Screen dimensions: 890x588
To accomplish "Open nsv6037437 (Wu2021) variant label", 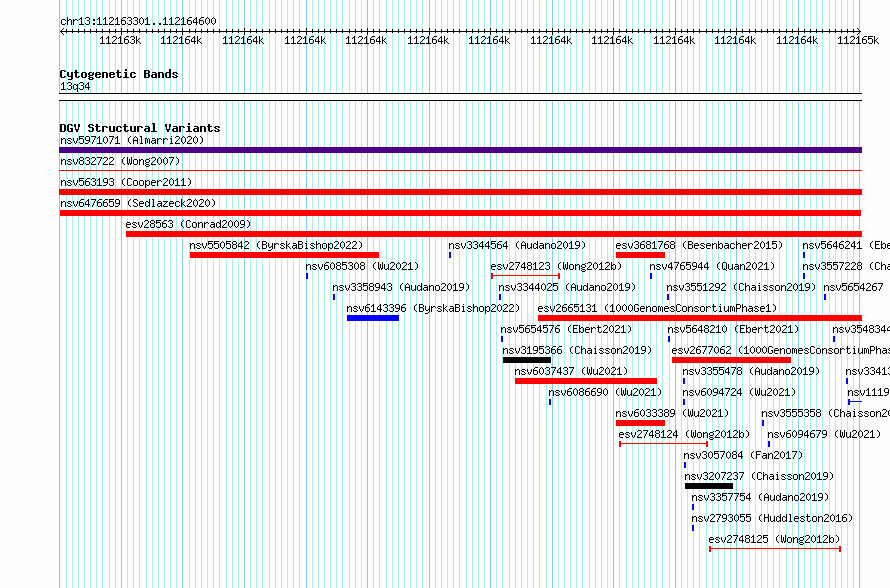I will coord(571,371).
